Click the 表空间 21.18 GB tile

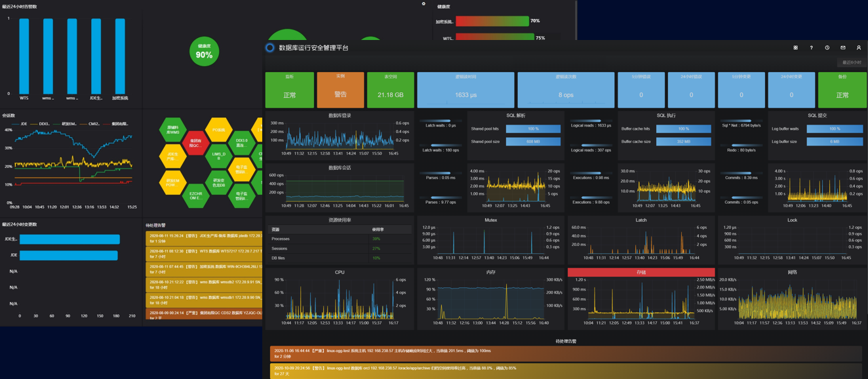[390, 90]
